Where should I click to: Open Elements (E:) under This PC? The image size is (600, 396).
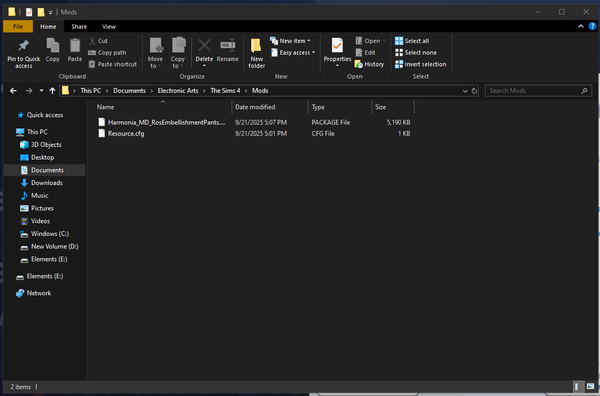tap(49, 259)
